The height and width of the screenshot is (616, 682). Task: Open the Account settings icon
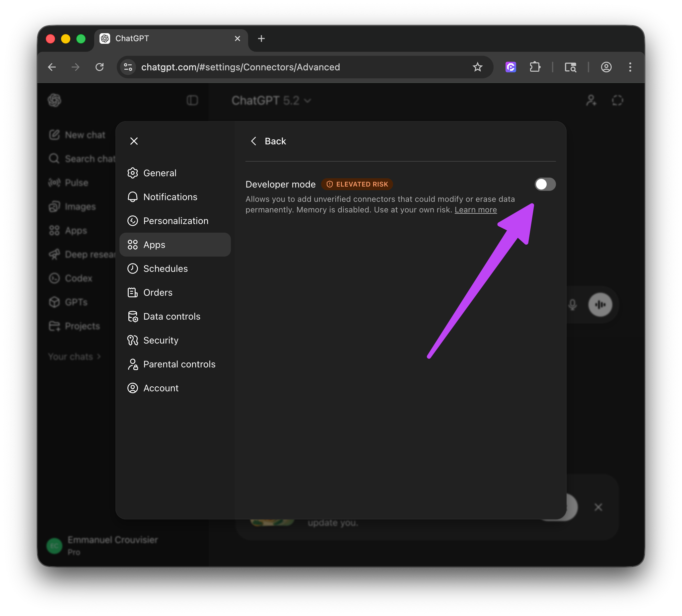click(x=133, y=388)
